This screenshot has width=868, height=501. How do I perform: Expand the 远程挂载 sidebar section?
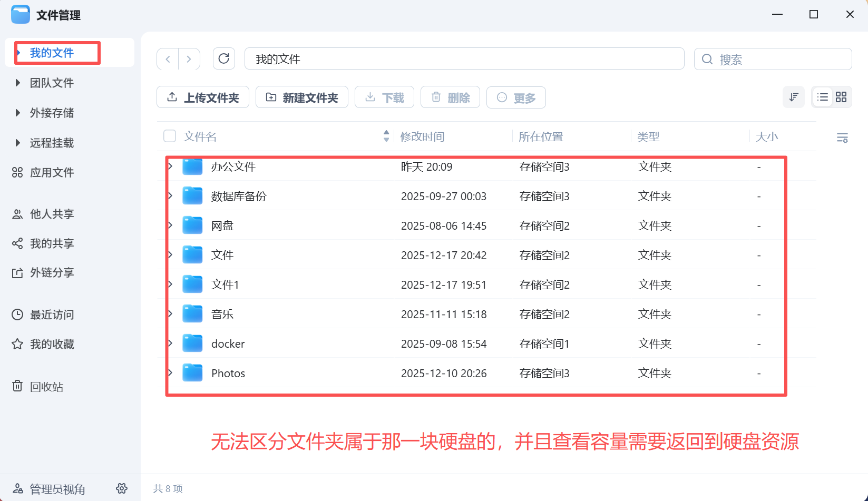click(x=18, y=143)
